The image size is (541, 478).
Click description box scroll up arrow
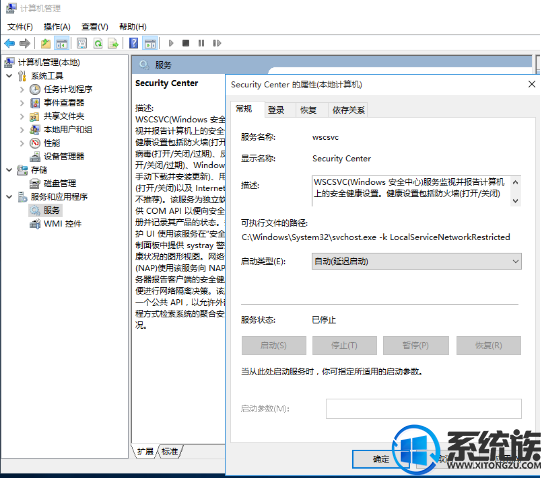tap(515, 182)
